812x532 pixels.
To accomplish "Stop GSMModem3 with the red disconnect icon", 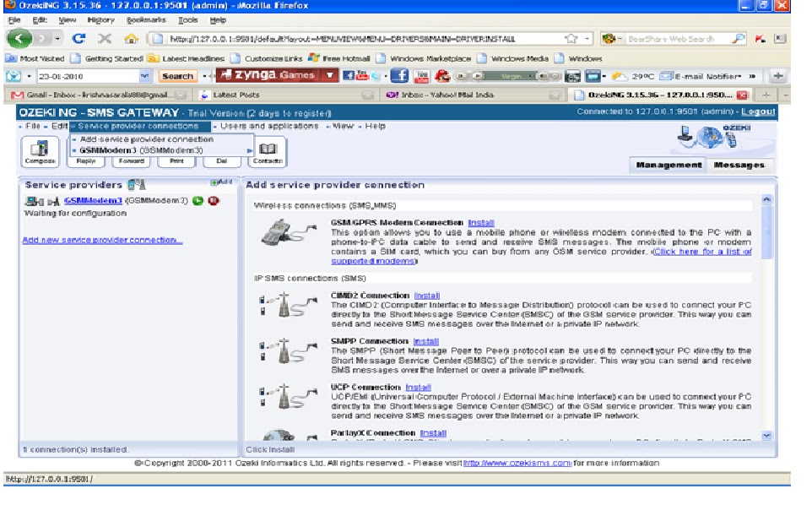I will [x=214, y=200].
